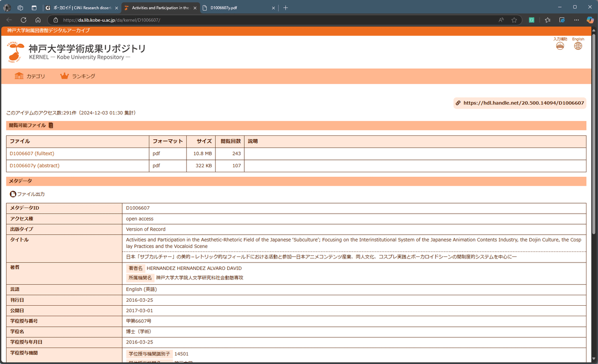The height and width of the screenshot is (364, 598).
Task: Open the カテゴリ menu item
Action: 36,76
